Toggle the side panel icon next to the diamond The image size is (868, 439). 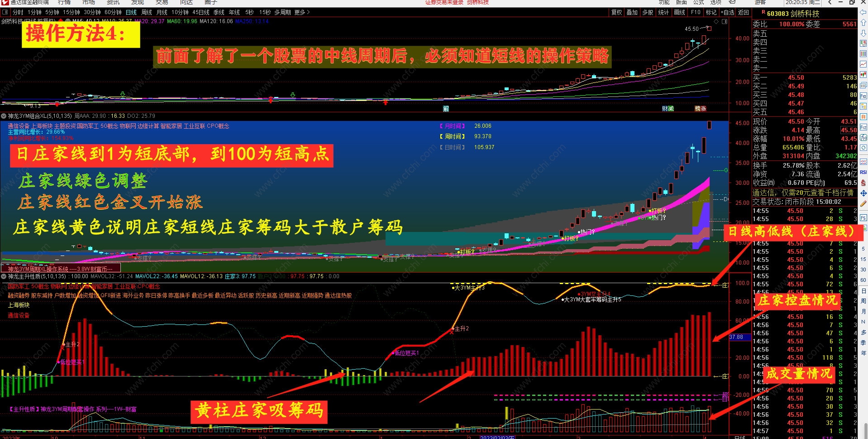pyautogui.click(x=724, y=22)
